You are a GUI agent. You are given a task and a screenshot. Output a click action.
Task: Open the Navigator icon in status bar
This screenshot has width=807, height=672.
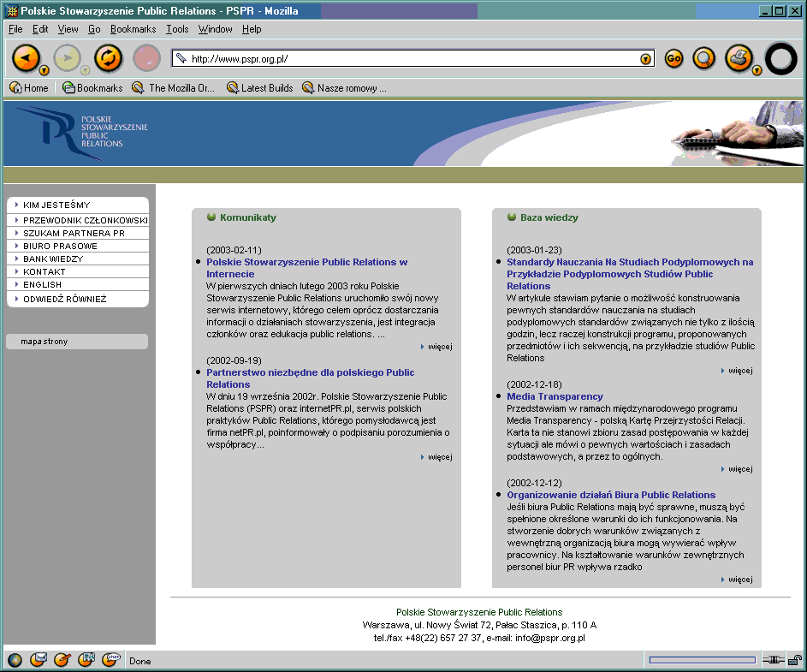15,660
